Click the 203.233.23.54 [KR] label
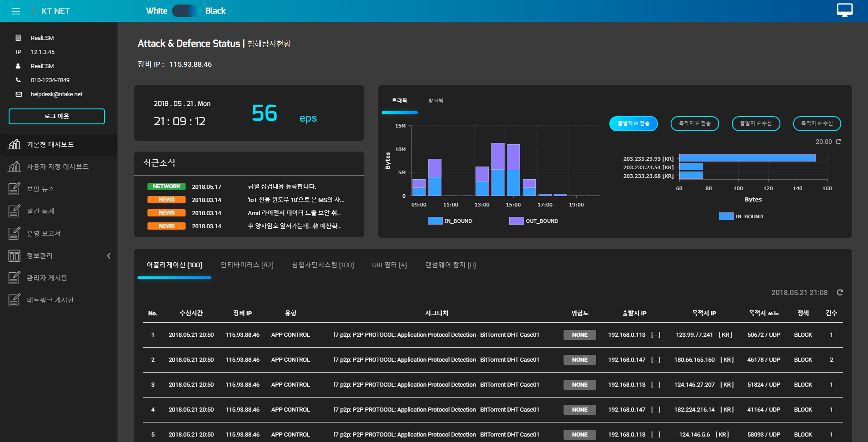868x442 pixels. pyautogui.click(x=648, y=167)
